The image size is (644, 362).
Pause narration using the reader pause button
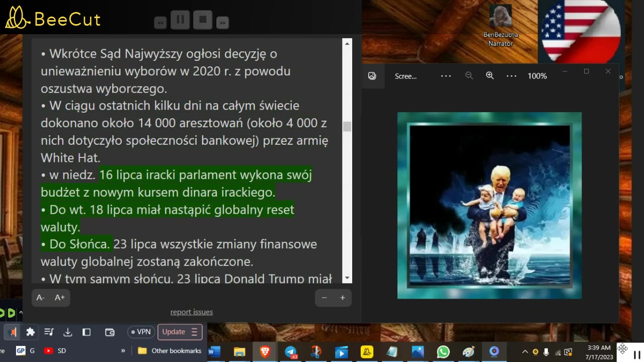pos(180,20)
